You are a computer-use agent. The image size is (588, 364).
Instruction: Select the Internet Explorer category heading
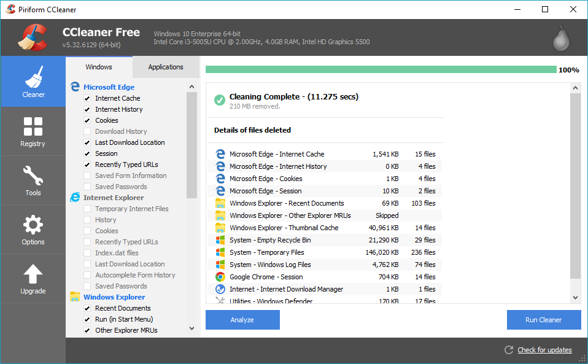pos(114,198)
